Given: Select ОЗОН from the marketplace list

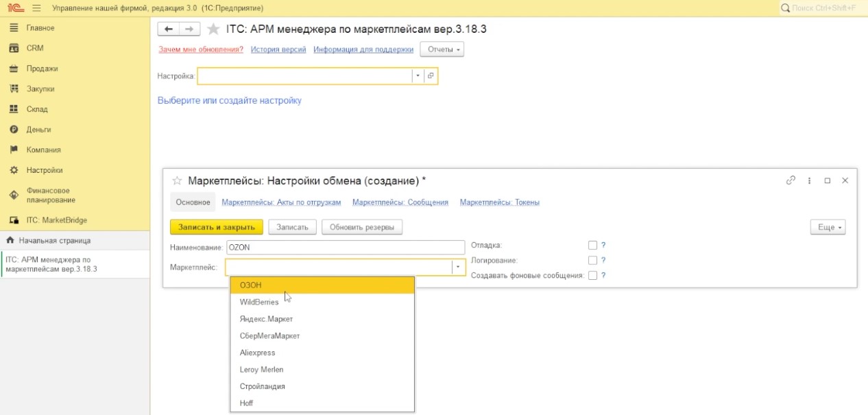Looking at the screenshot, I should coord(322,285).
